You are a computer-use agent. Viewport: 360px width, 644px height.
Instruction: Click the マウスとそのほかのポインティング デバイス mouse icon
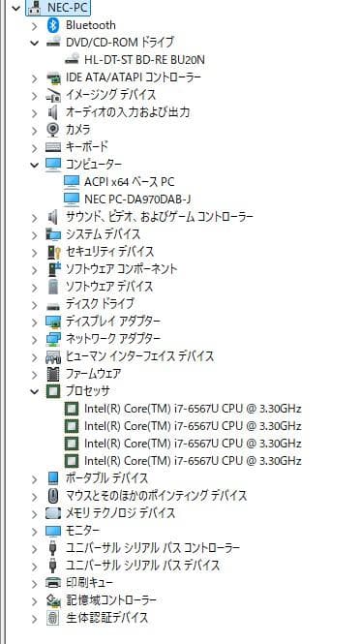click(x=53, y=495)
